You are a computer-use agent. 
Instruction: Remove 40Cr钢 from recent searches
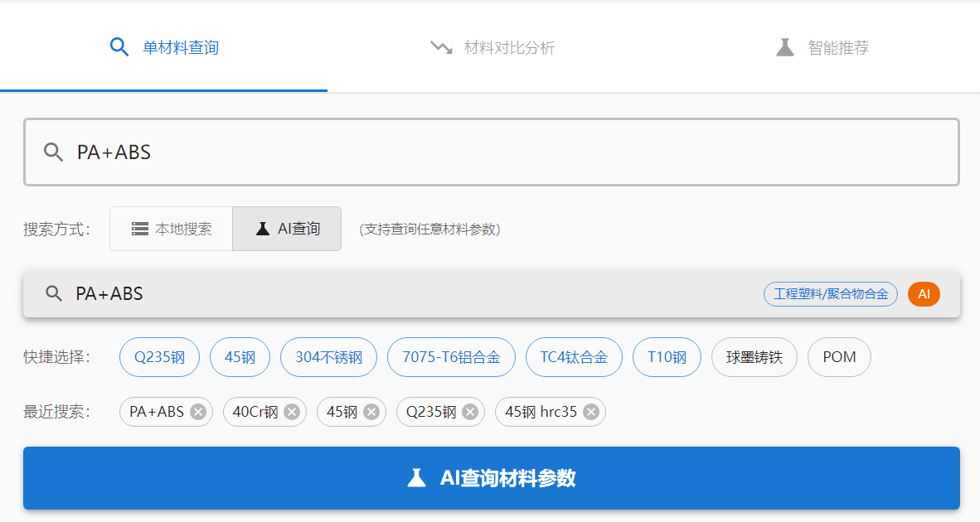292,412
